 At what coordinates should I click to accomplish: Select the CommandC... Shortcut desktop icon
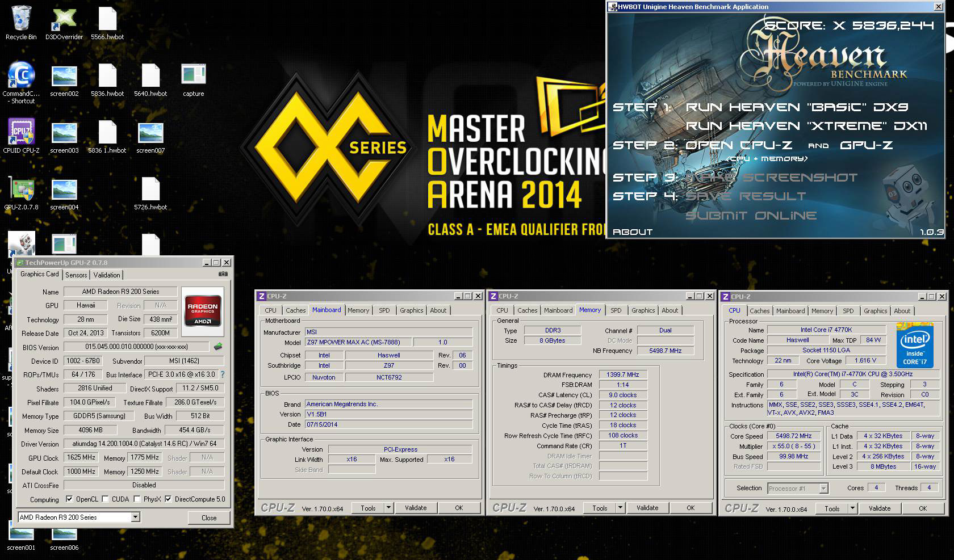click(21, 82)
